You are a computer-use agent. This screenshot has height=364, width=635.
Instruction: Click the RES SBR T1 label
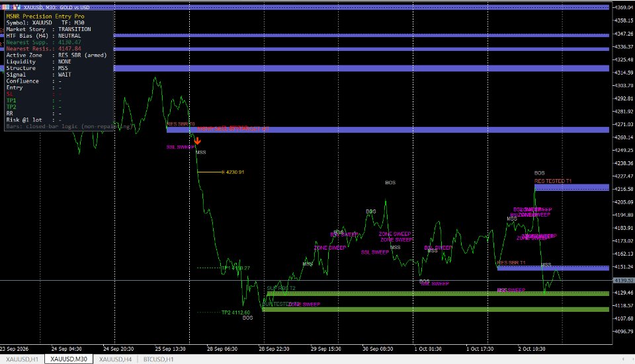tap(511, 262)
